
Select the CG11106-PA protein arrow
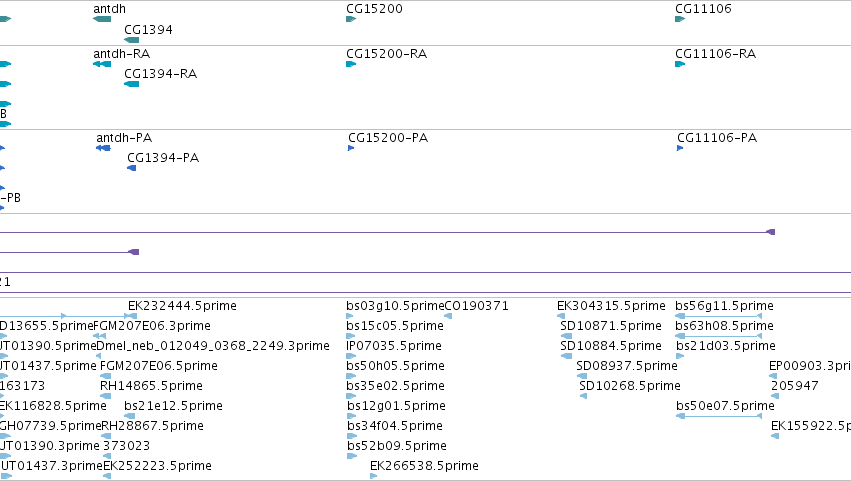point(680,148)
